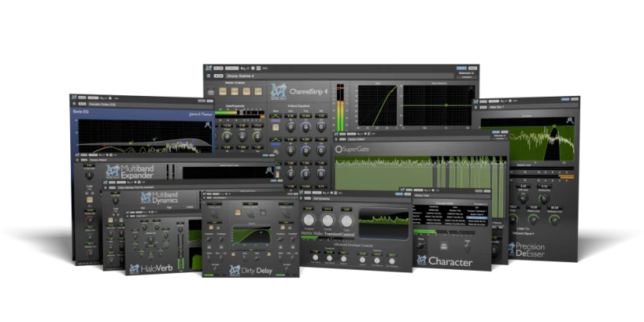Toggle the band 1 enable button in ChannelStrip EQ

pyautogui.click(x=275, y=127)
